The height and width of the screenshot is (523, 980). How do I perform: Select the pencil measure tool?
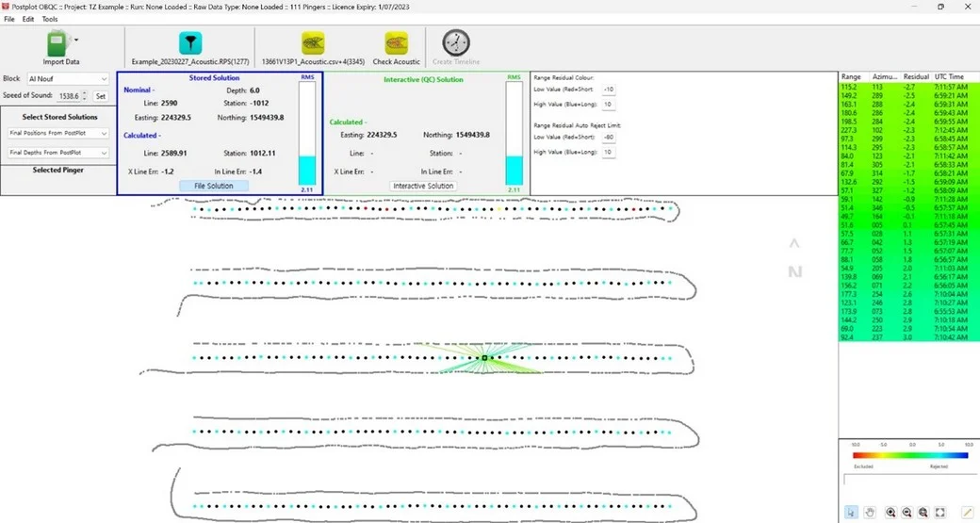967,512
